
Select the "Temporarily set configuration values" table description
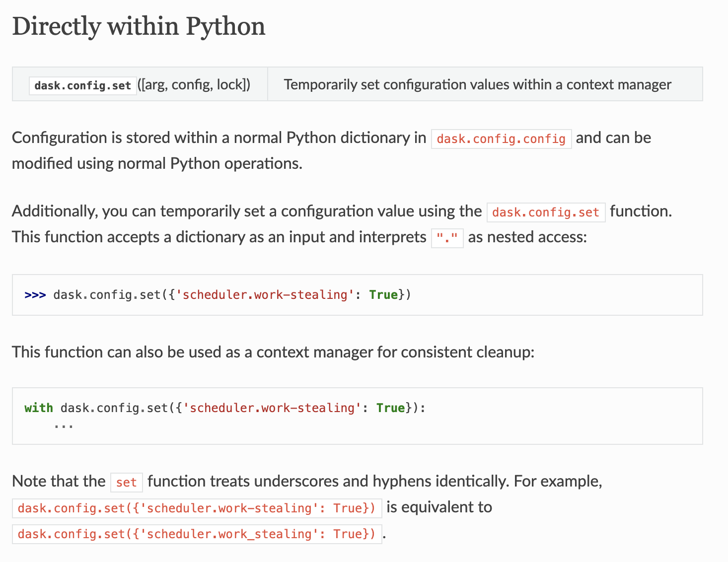coord(477,85)
